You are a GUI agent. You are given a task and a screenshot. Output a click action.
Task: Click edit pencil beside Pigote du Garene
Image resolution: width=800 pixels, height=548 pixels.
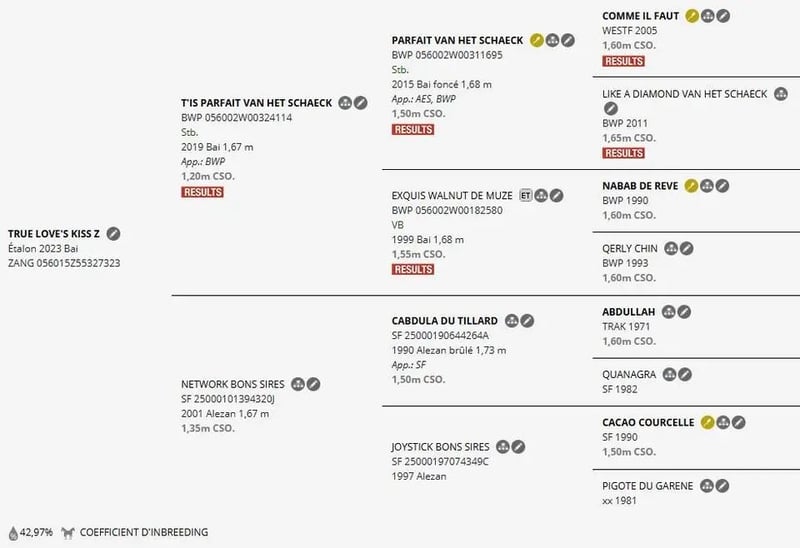pyautogui.click(x=722, y=486)
